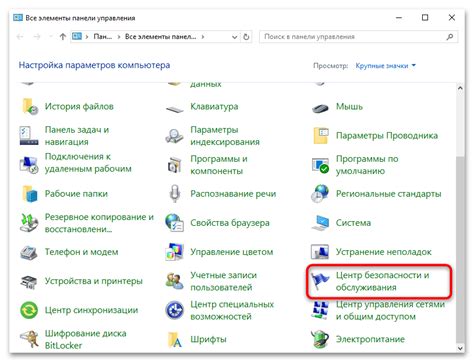474x362 pixels.
Task: Open the Электропитание link
Action: click(370, 339)
